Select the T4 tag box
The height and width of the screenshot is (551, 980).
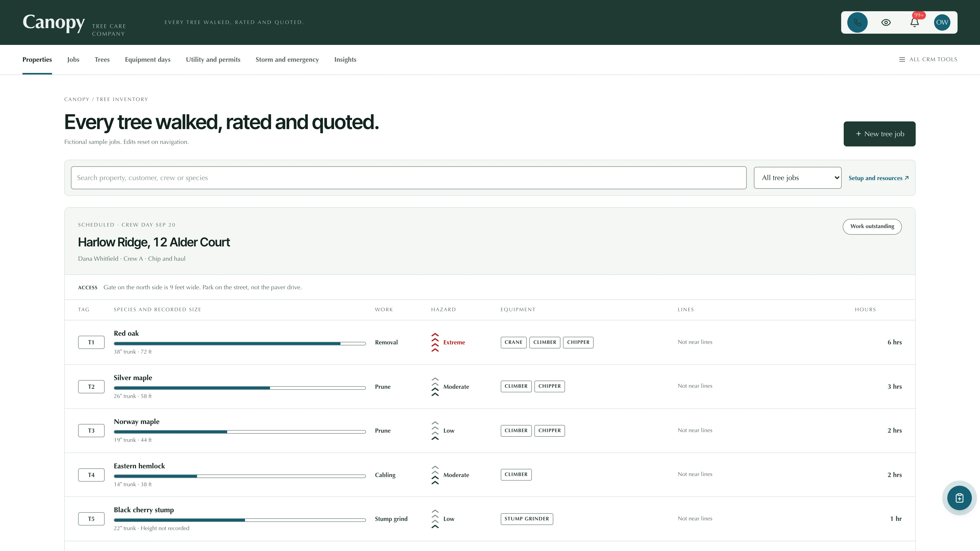click(x=91, y=475)
